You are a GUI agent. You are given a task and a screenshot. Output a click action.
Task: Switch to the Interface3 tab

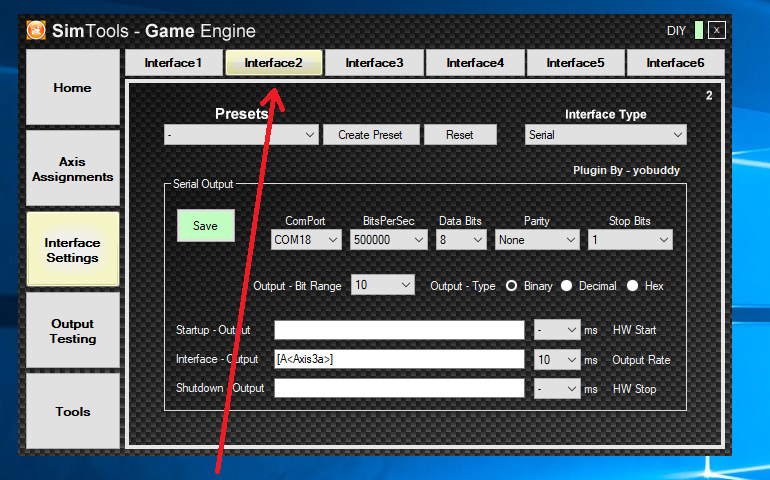pyautogui.click(x=374, y=63)
